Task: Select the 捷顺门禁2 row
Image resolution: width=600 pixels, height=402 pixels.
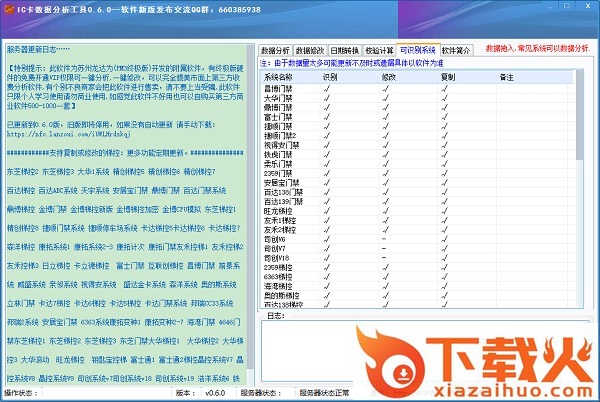Action: [x=417, y=135]
